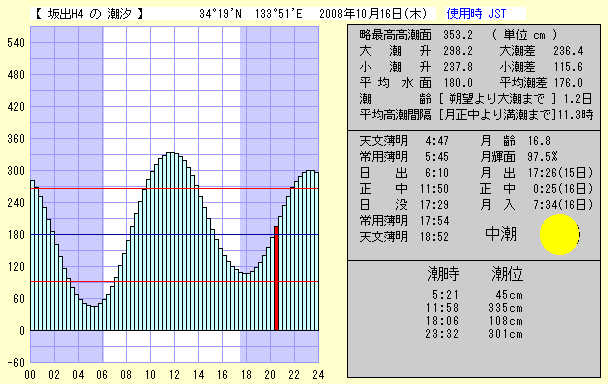Click the 18:06 108cm tide entry

tap(474, 321)
